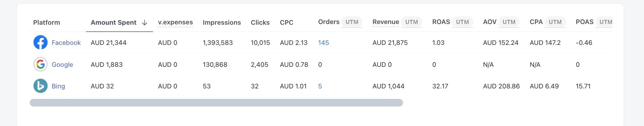Click the horizontal table scrollbar

point(216,103)
